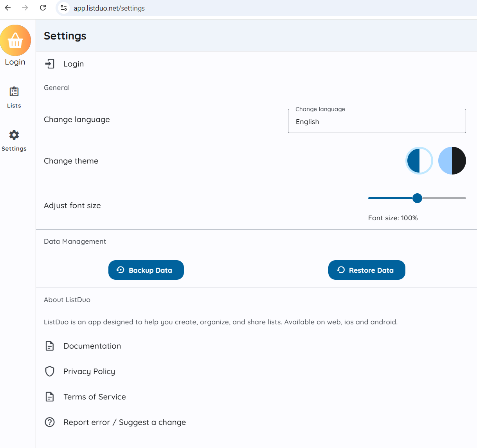Open Settings via the gear icon

pyautogui.click(x=14, y=135)
